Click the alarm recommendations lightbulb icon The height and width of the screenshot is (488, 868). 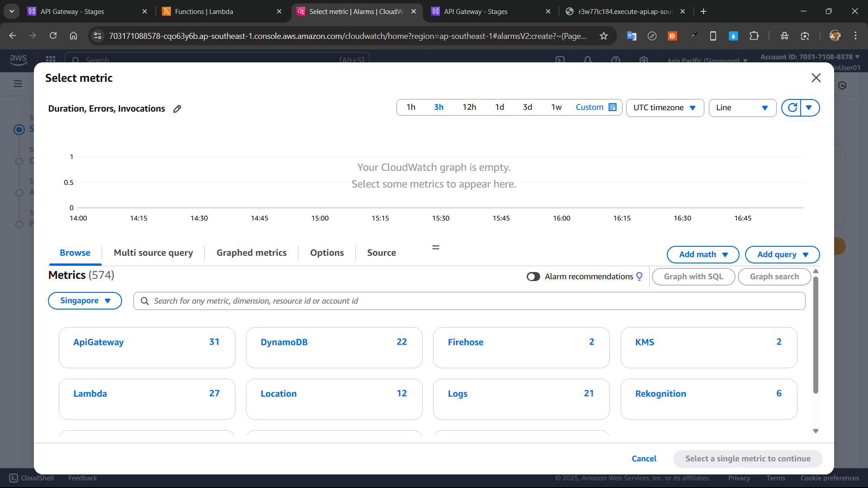pos(639,277)
